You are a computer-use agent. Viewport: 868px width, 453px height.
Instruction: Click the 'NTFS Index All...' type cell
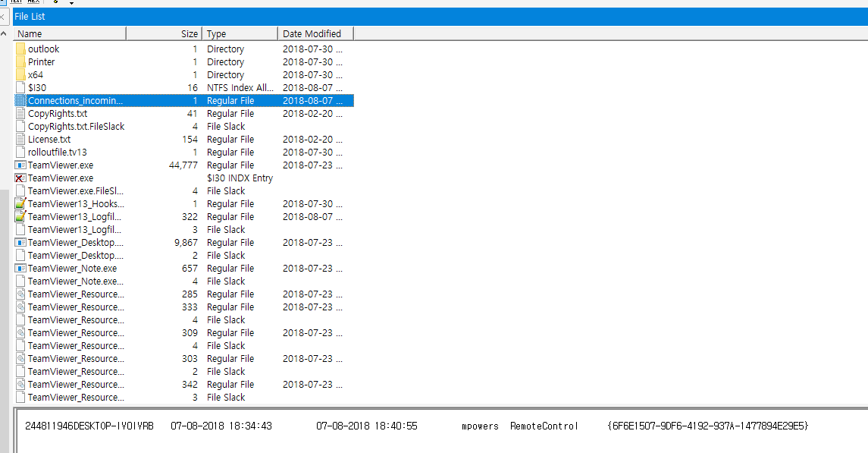[x=240, y=87]
